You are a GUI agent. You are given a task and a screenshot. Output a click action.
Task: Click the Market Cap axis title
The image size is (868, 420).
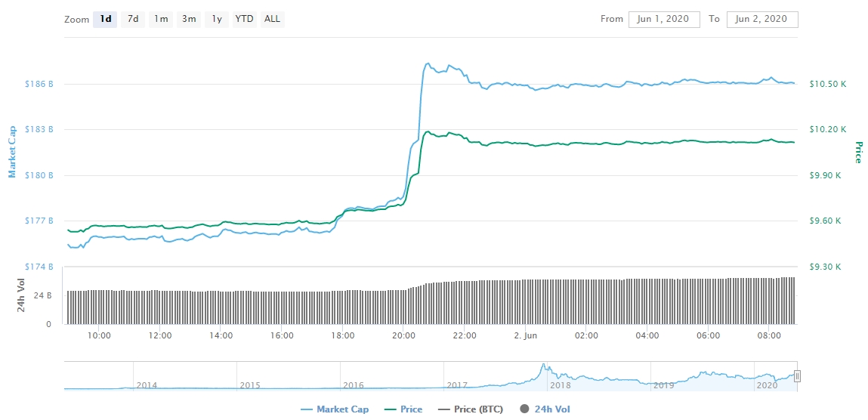pyautogui.click(x=12, y=152)
